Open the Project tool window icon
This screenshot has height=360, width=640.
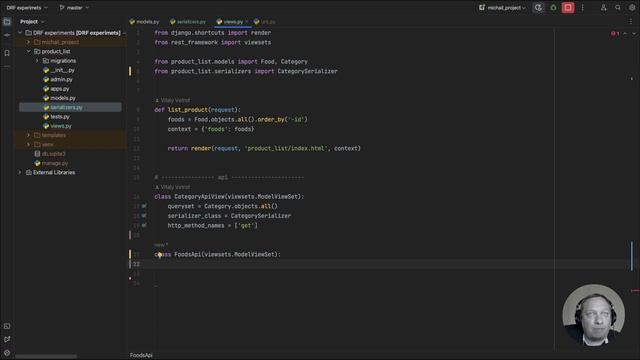(x=7, y=22)
